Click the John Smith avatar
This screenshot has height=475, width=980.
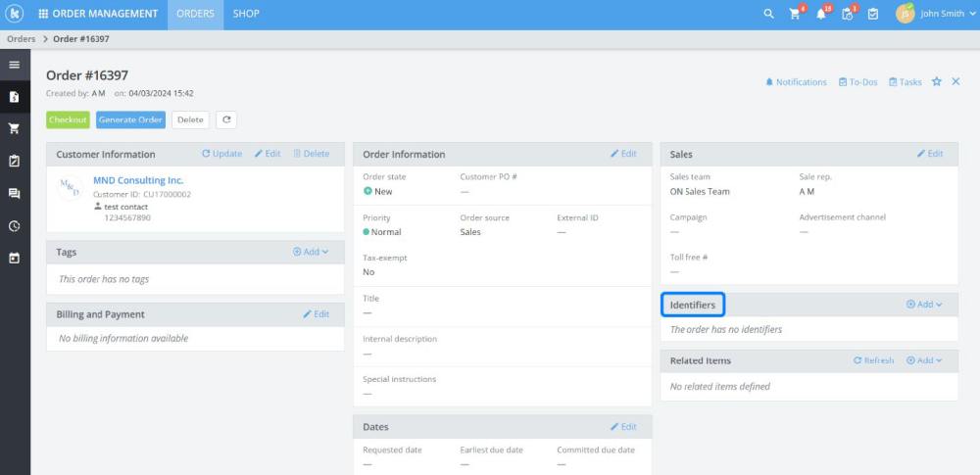point(905,14)
